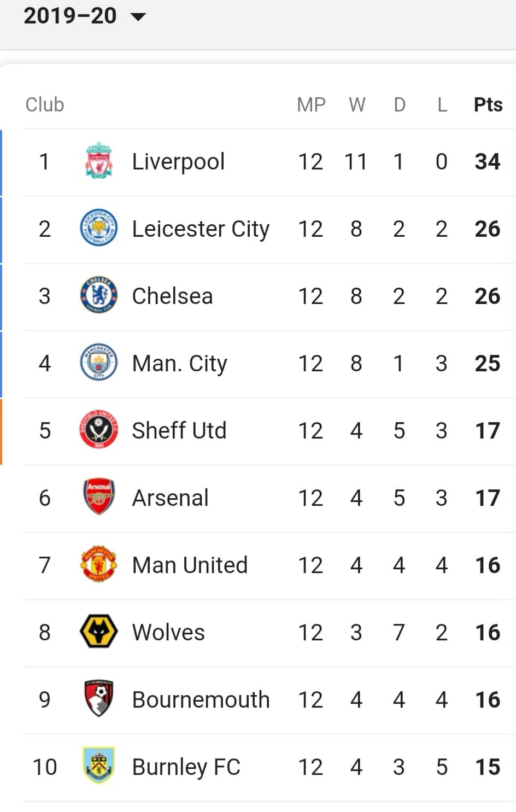Click the dropdown arrow beside 2019–20
516x812 pixels.
(x=138, y=17)
